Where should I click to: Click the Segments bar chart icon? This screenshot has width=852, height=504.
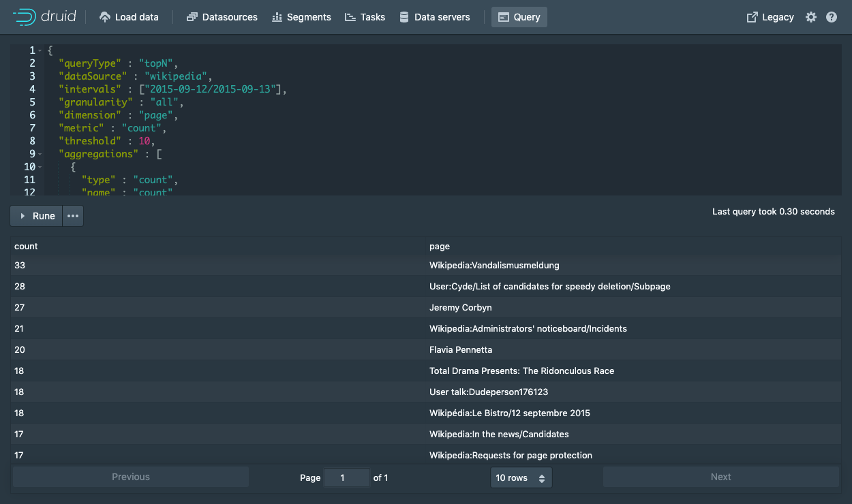(x=277, y=17)
